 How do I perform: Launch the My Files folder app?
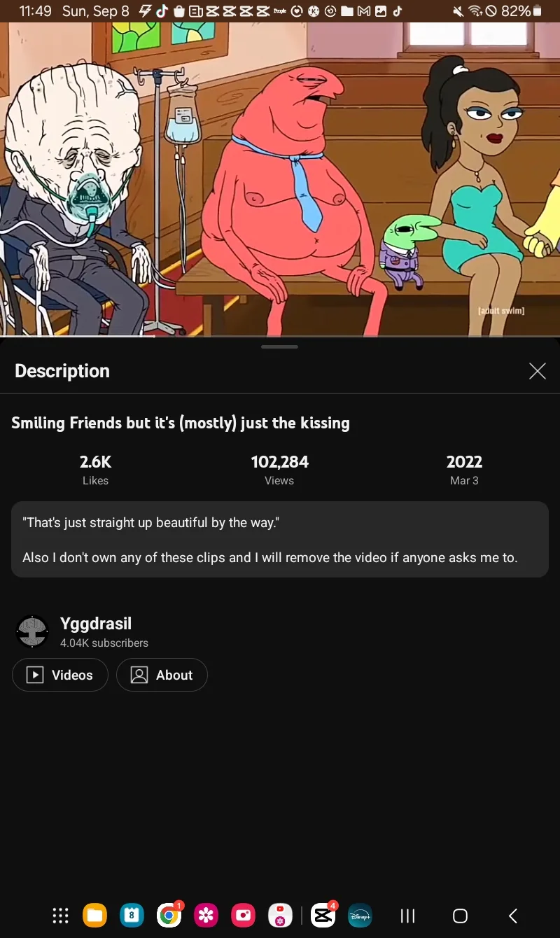[95, 915]
